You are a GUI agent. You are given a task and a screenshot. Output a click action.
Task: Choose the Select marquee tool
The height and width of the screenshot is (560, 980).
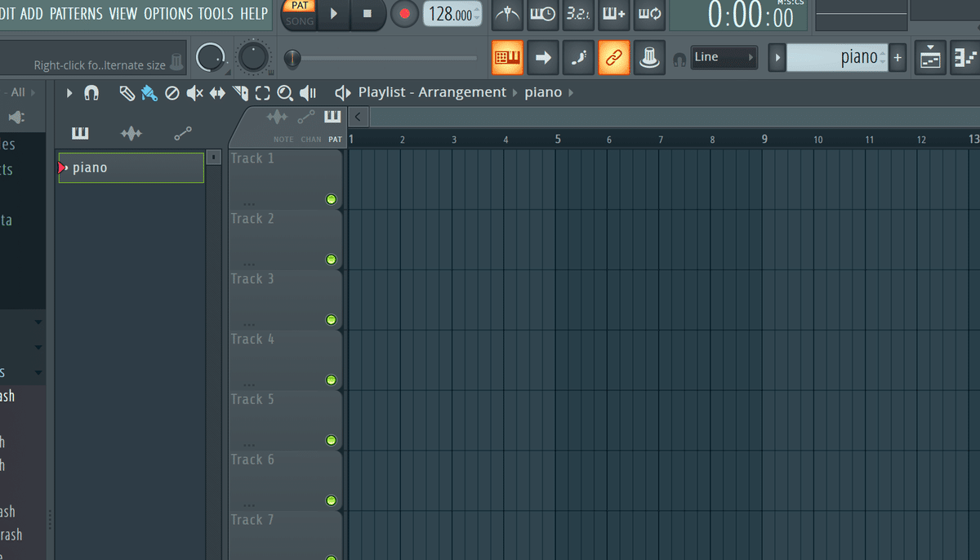(262, 93)
